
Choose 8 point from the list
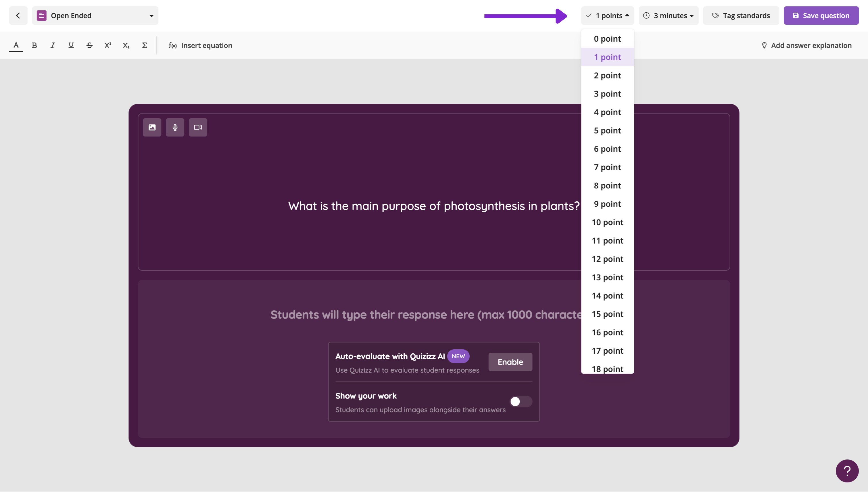coord(607,186)
